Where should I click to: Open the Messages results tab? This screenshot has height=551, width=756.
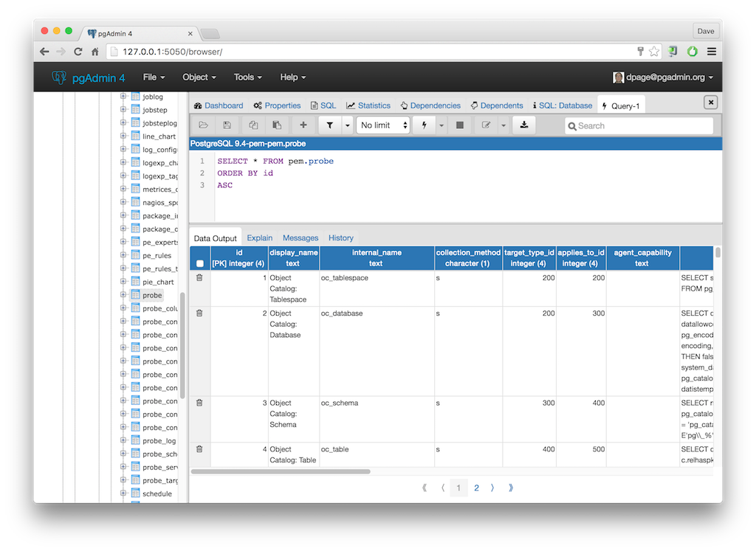300,238
